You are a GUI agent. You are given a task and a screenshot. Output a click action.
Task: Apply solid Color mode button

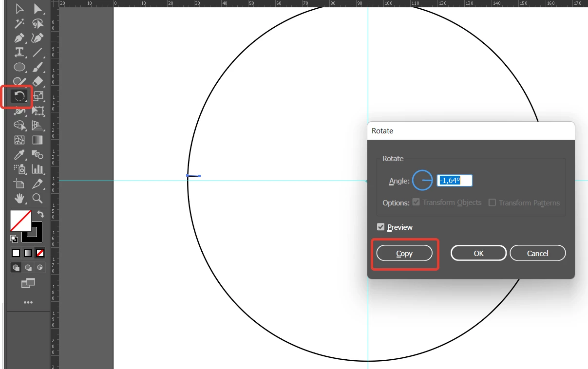[16, 253]
